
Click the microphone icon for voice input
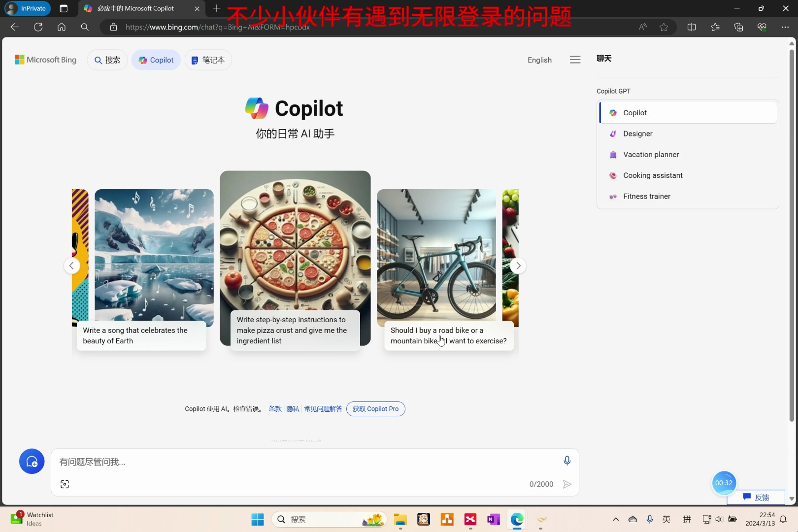pos(566,461)
